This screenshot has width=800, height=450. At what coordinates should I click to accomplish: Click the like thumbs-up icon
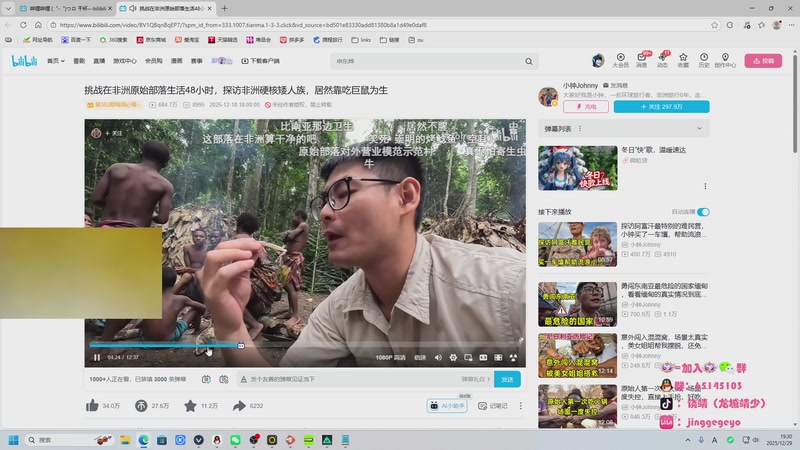92,406
